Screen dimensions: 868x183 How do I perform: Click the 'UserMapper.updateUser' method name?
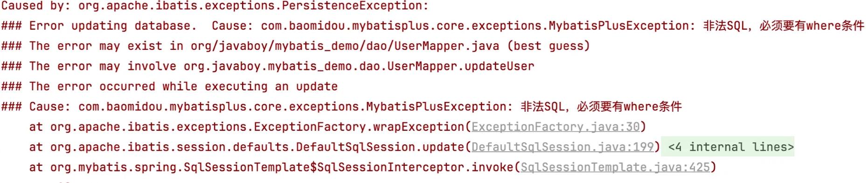pos(461,66)
